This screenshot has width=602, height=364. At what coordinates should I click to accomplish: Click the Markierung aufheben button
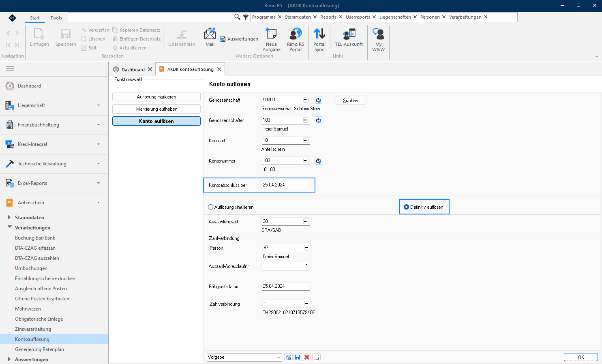(156, 109)
